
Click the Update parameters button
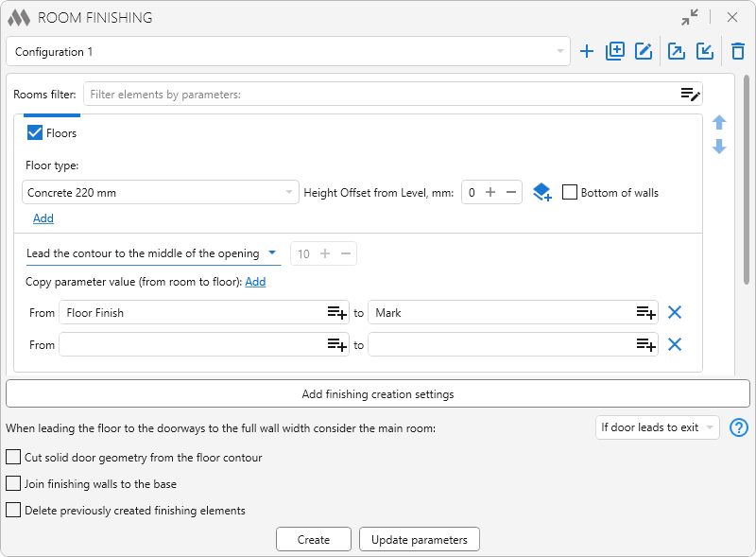(419, 539)
